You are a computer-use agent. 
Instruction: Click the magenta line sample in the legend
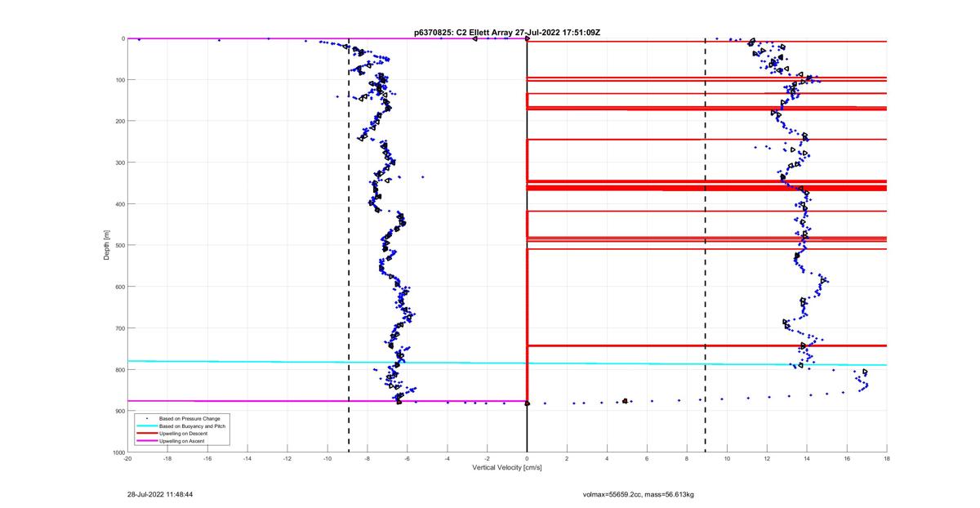[146, 441]
